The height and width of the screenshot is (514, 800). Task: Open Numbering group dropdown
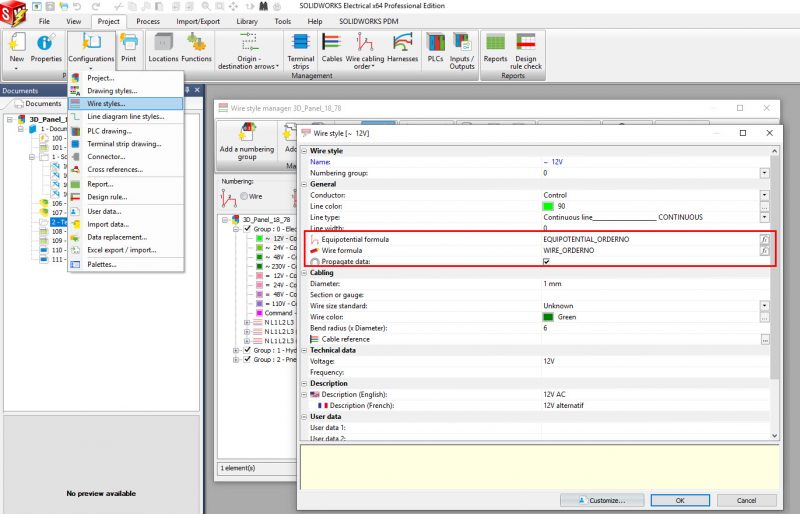click(x=764, y=173)
